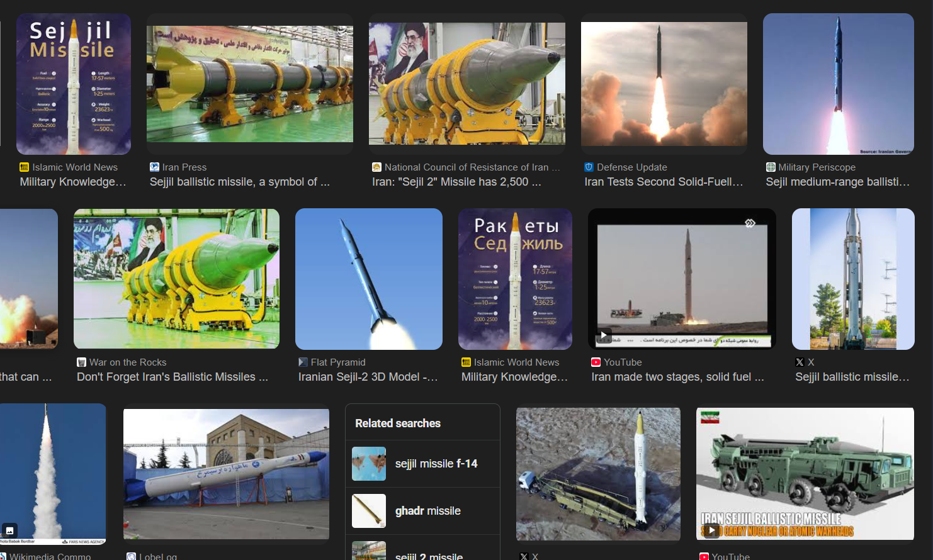The height and width of the screenshot is (560, 933).
Task: Open the "sejjil missile f-14" related search
Action: (422, 464)
